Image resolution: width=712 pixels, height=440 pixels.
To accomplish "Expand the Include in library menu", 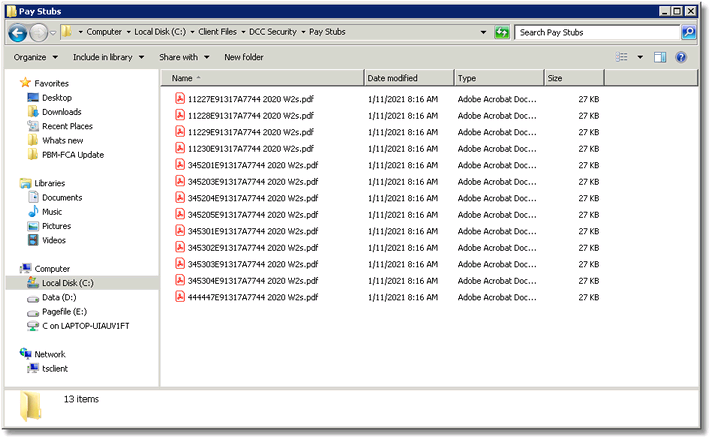I will [109, 57].
